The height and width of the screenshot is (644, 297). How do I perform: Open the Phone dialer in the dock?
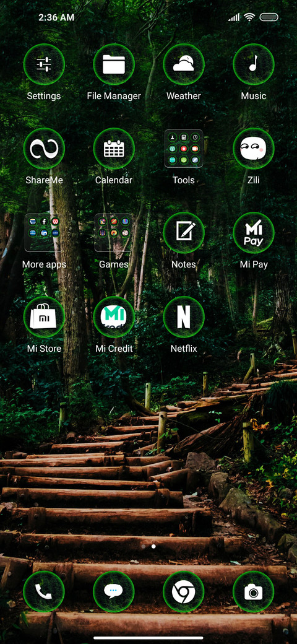coord(44,592)
